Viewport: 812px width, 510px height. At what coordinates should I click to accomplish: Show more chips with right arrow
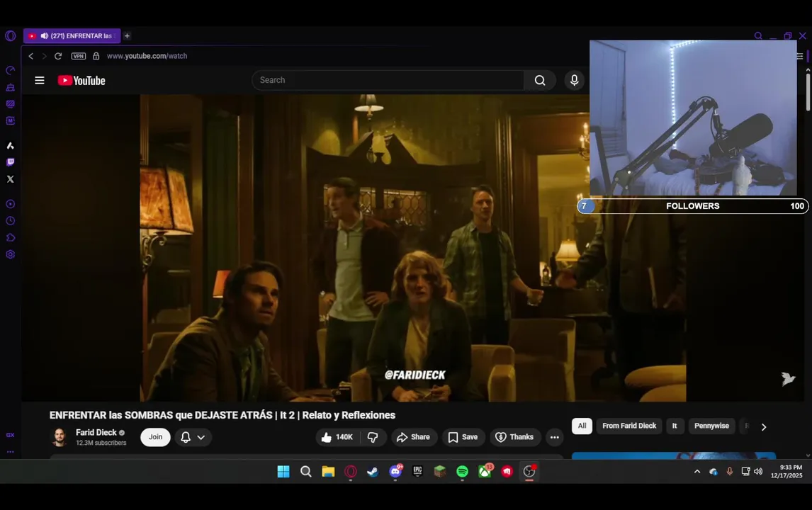click(x=763, y=426)
